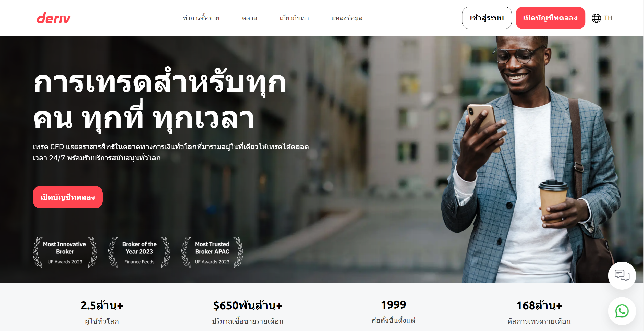
Task: Open the TH language selector
Action: pos(608,18)
